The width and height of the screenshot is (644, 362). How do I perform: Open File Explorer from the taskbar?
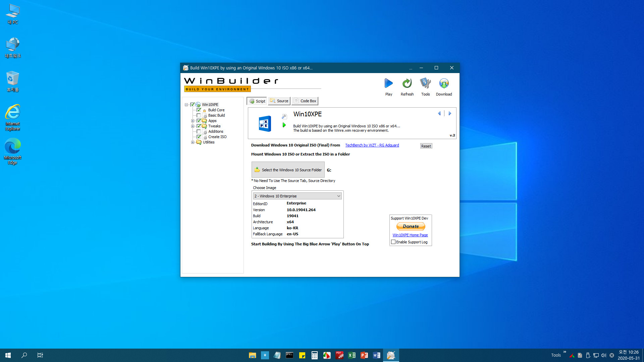[252, 355]
